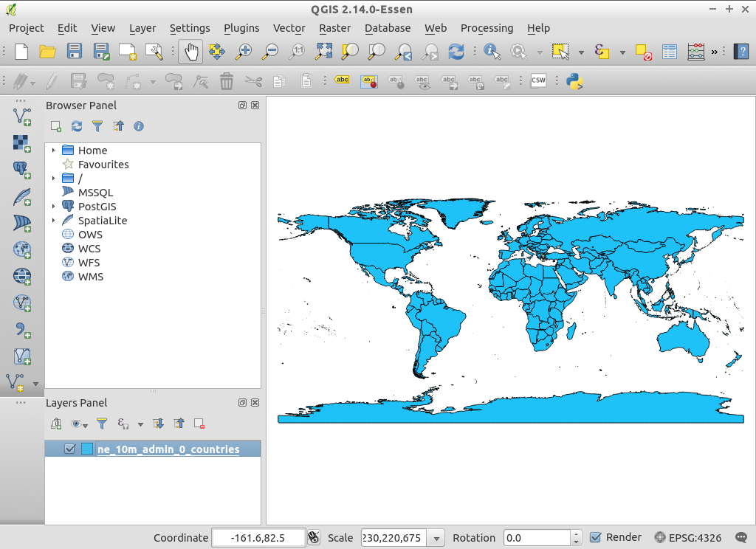Viewport: 756px width, 549px height.
Task: Click the Rotation value field
Action: [537, 538]
